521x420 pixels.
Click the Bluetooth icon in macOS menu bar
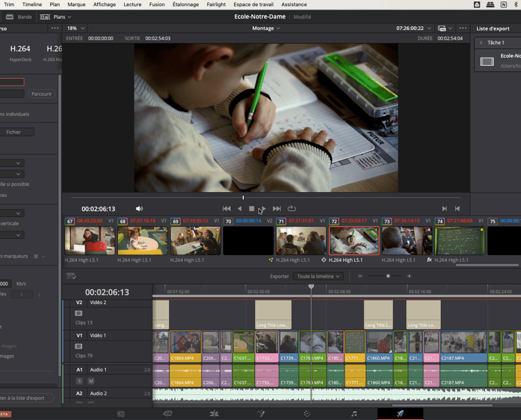516,5
